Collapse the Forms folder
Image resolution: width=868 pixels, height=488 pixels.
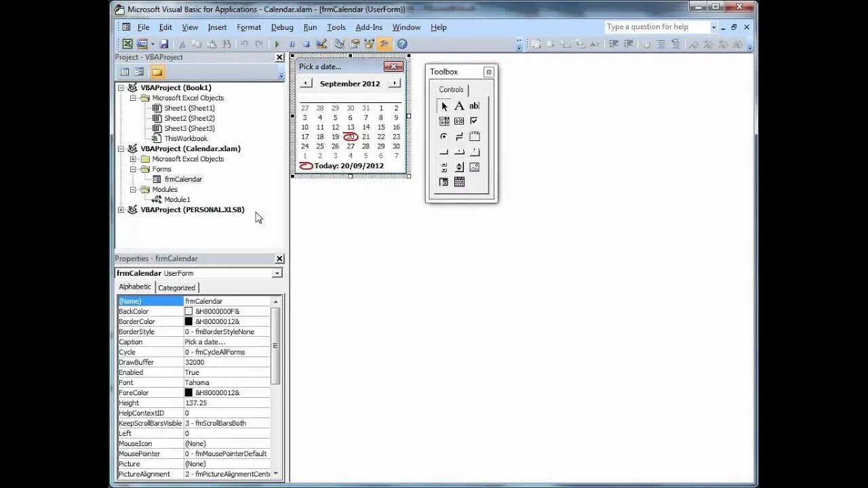click(x=134, y=169)
